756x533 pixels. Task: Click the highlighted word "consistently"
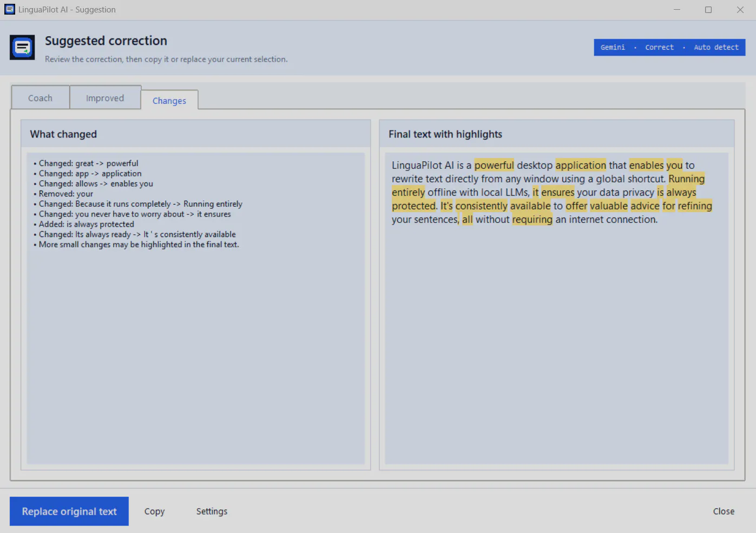pos(482,206)
